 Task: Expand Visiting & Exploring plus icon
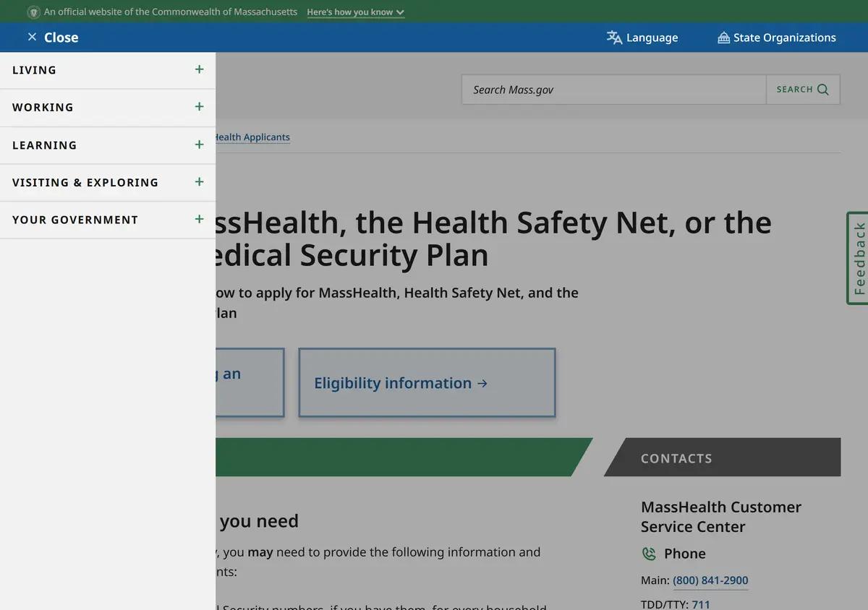200,182
